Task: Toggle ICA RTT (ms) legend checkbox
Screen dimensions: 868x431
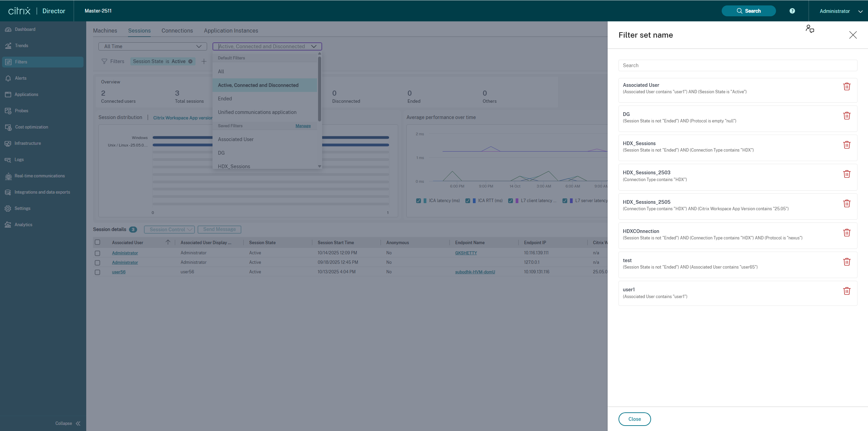Action: click(x=468, y=201)
